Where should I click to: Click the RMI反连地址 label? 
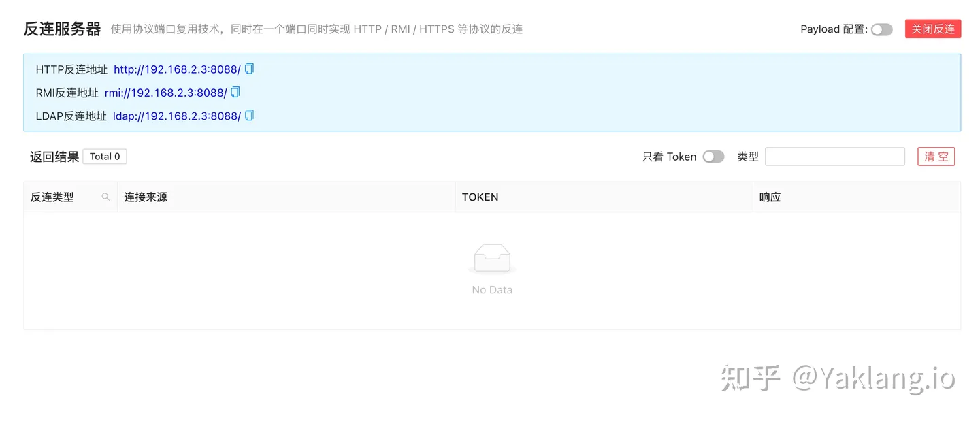click(x=67, y=93)
